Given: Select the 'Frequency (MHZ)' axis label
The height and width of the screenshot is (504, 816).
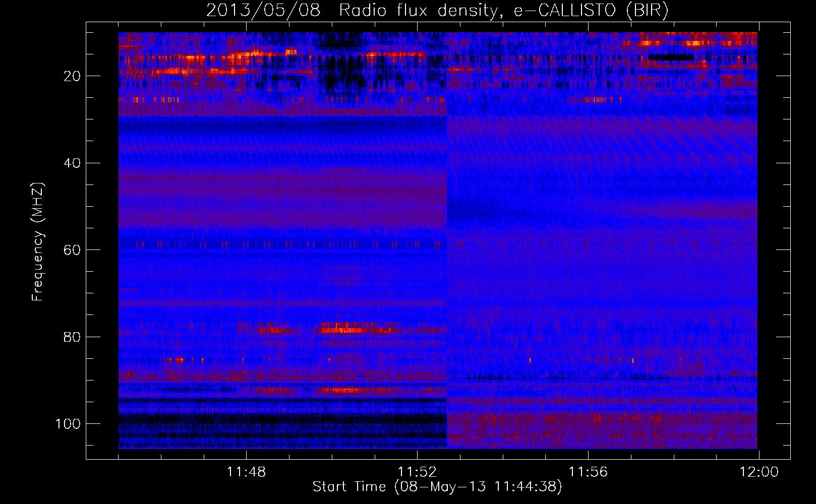Looking at the screenshot, I should pyautogui.click(x=38, y=242).
